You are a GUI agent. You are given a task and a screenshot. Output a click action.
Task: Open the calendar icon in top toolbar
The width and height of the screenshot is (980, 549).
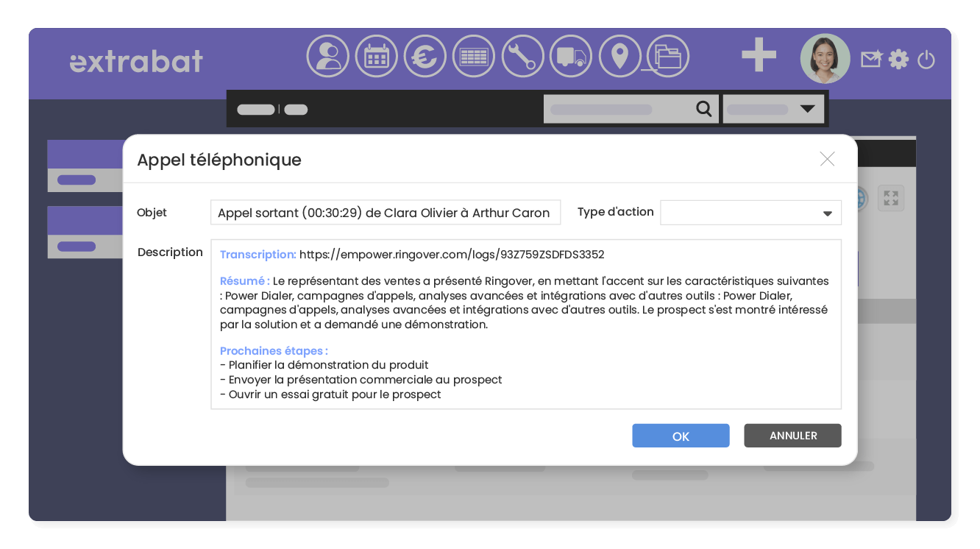click(x=376, y=57)
